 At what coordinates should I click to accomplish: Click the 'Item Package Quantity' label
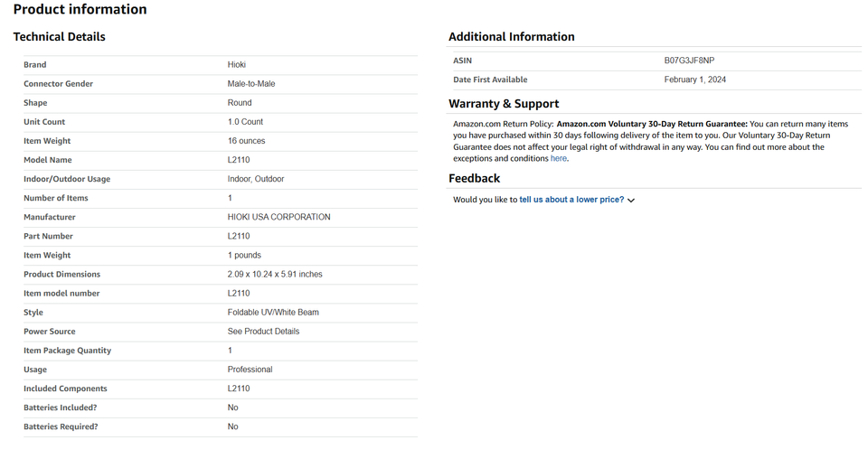pyautogui.click(x=68, y=351)
